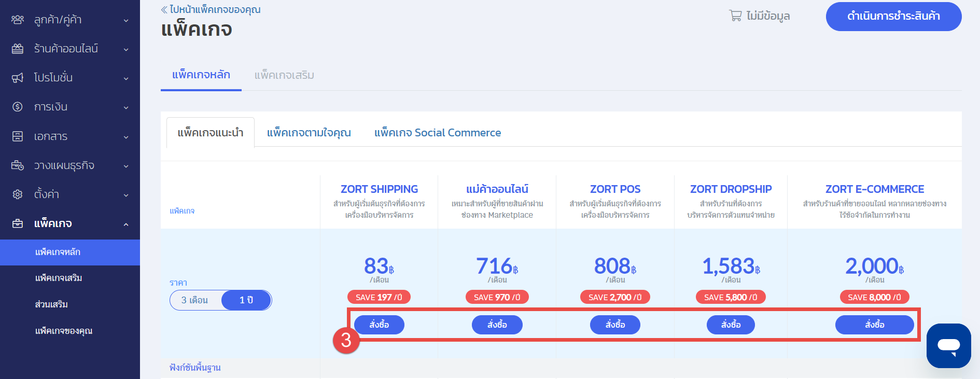This screenshot has height=379, width=980.
Task: Click the finance dollar coin icon
Action: [18, 107]
